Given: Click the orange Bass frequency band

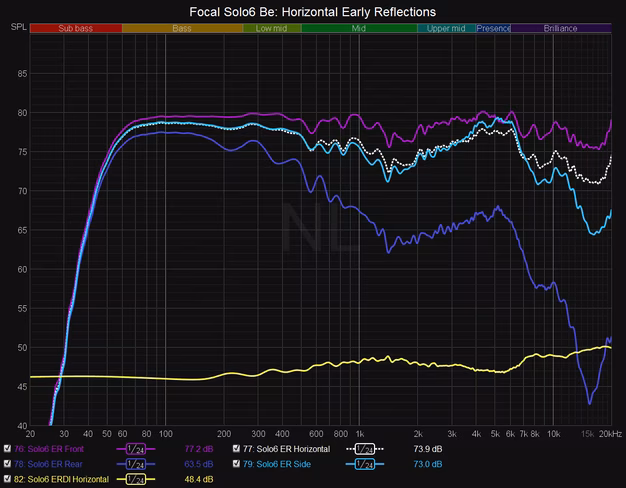Looking at the screenshot, I should click(x=182, y=28).
